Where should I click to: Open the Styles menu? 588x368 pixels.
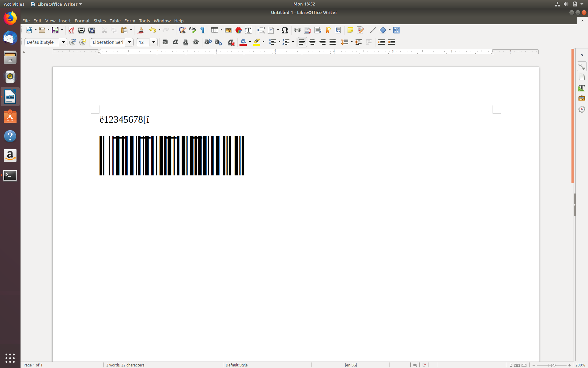100,21
